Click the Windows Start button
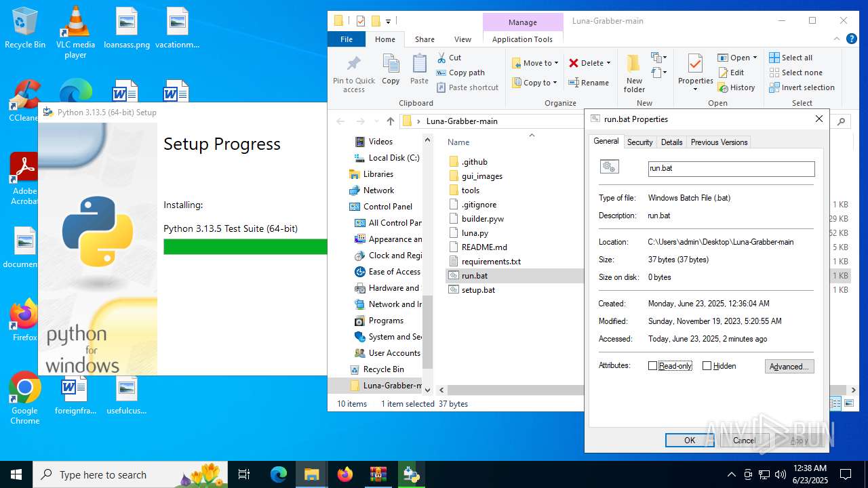Screen dimensions: 868x488 click(16, 474)
